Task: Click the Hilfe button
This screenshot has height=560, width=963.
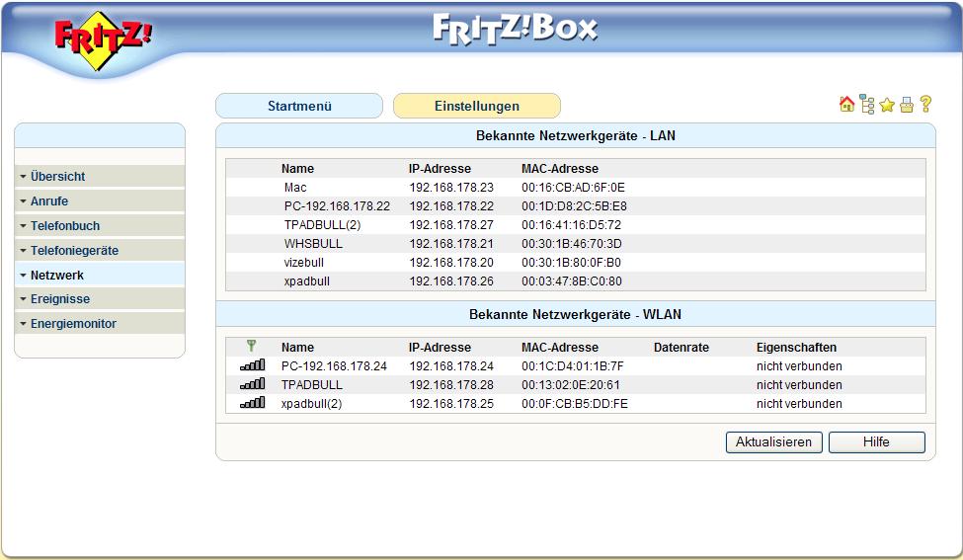Action: (x=876, y=442)
